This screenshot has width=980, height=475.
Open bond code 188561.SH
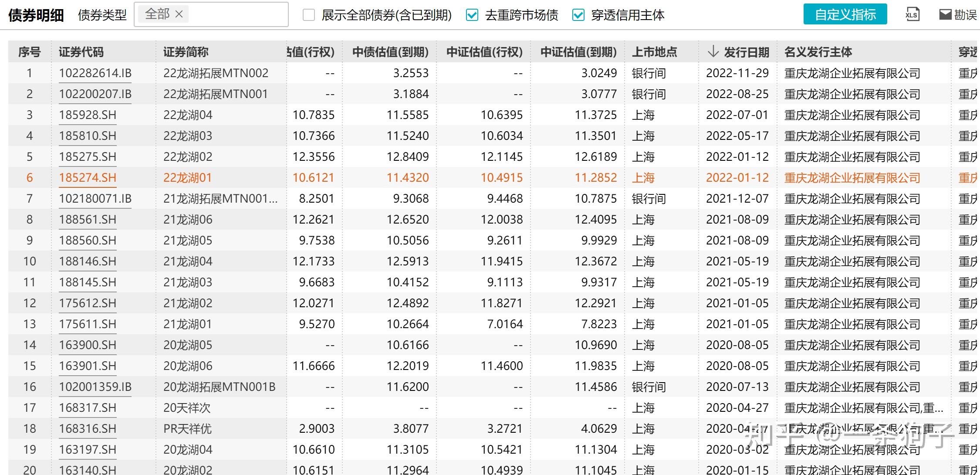click(x=88, y=219)
